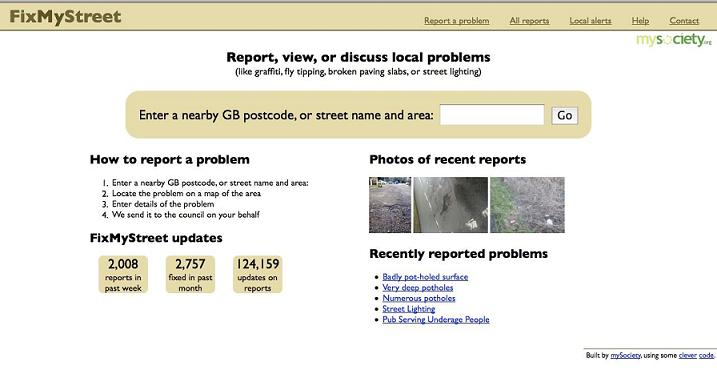Click the 2,008 reports in past week box

click(x=123, y=274)
